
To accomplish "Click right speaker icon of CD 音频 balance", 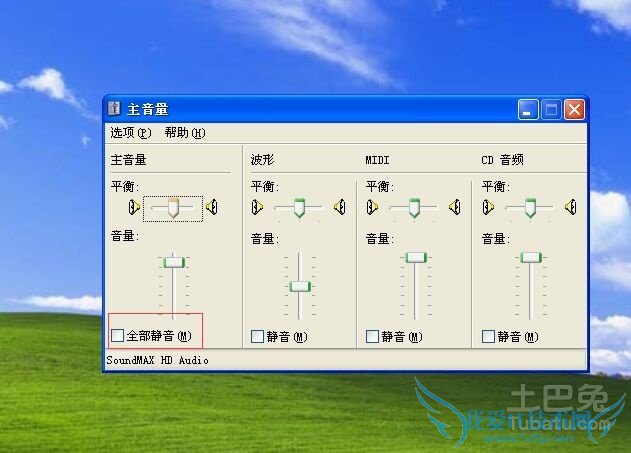I will coord(571,207).
